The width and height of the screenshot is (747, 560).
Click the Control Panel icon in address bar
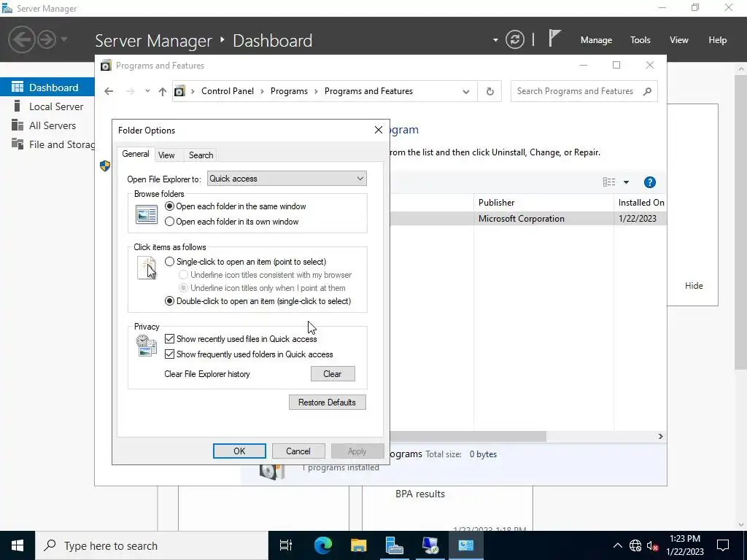tap(179, 91)
